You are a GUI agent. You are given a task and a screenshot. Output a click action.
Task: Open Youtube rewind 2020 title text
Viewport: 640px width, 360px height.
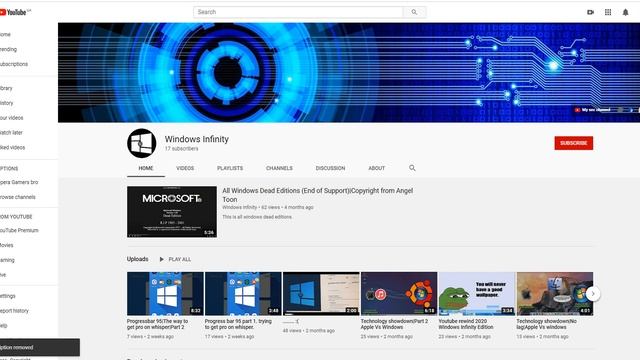pyautogui.click(x=466, y=324)
